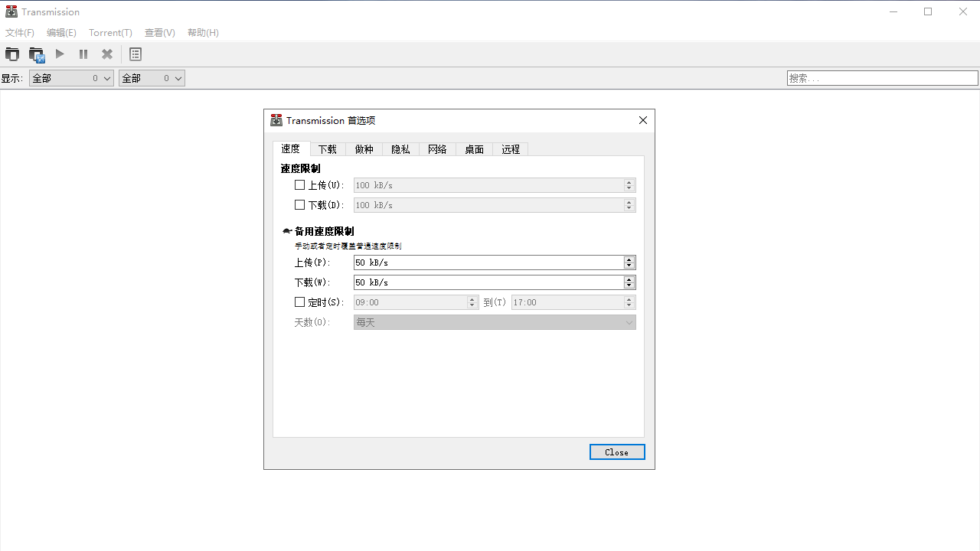Click the Remove torrent X icon
This screenshot has width=980, height=551.
pos(106,54)
